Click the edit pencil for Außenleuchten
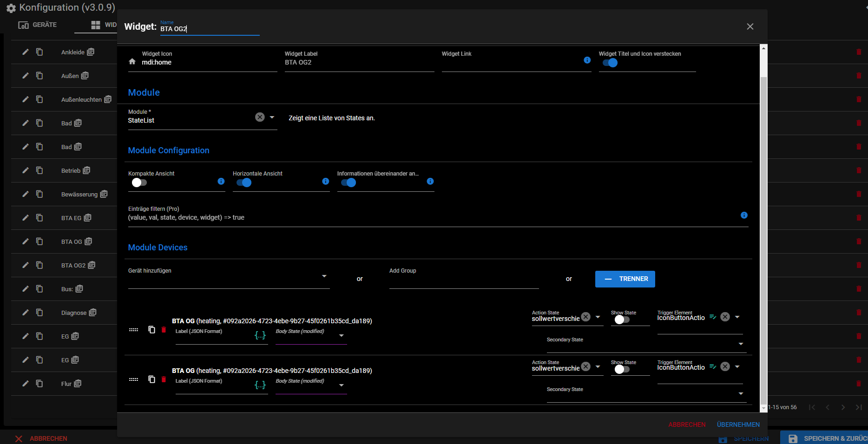Viewport: 868px width, 444px height. point(26,99)
